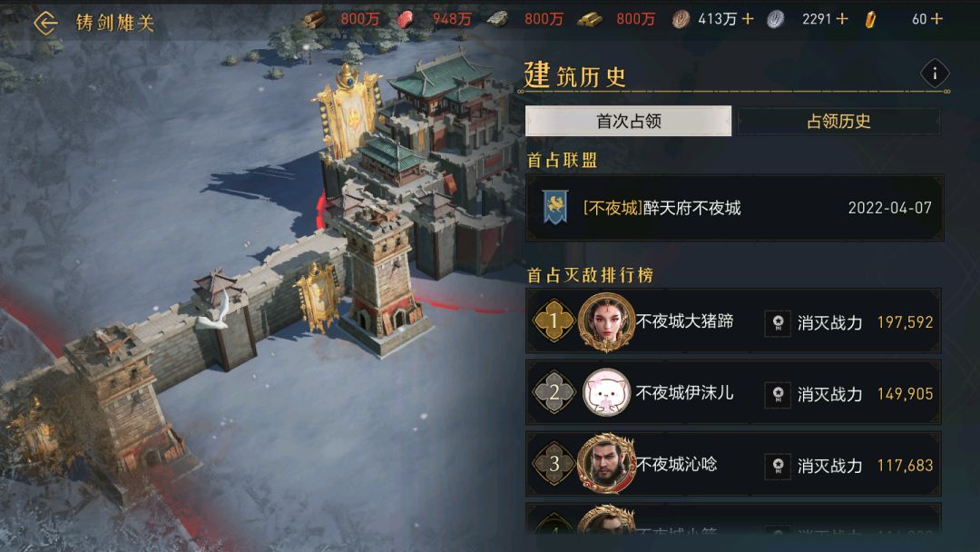View avatar of player 不夜城大猪蹄

[605, 321]
